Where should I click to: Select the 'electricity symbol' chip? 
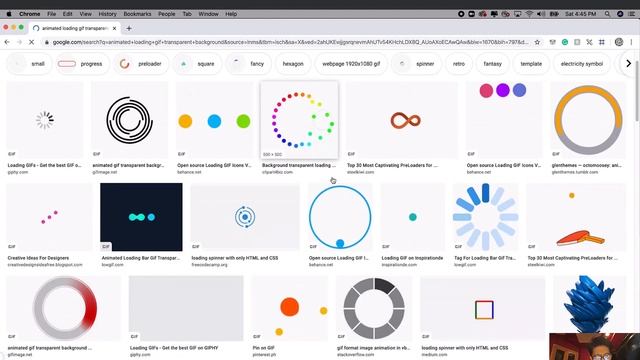582,64
